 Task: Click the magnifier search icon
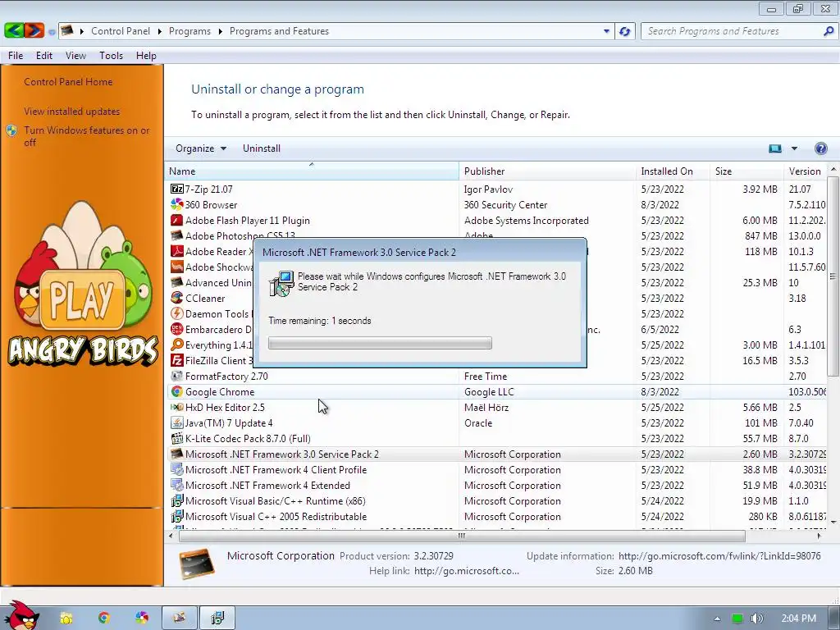829,31
